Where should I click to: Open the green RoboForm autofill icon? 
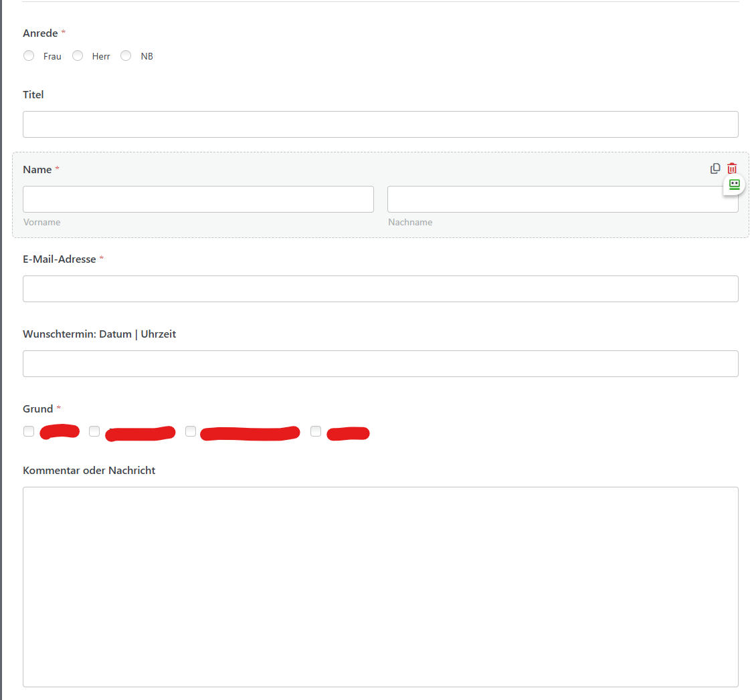pyautogui.click(x=734, y=185)
